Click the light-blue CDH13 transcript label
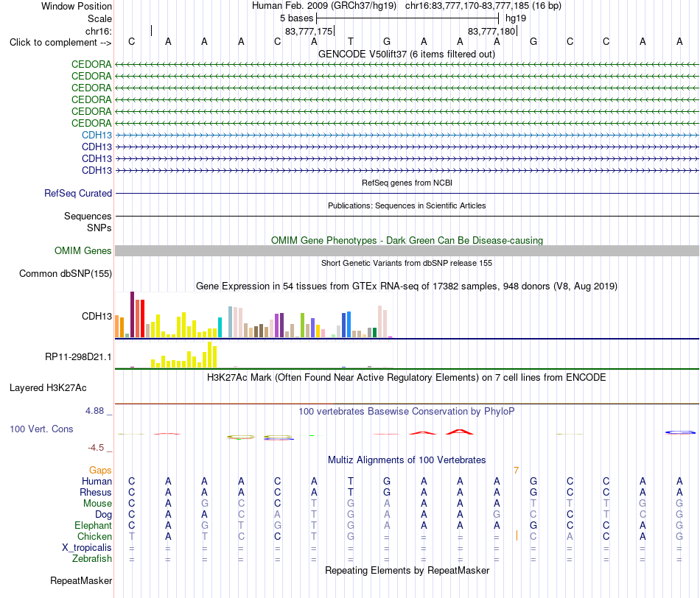 [x=97, y=135]
